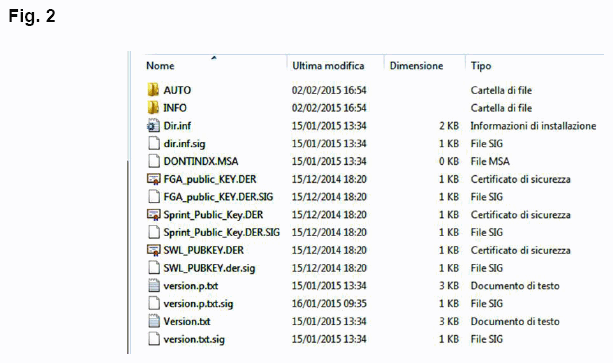Select the FGA_public_KEY.DER file name
The height and width of the screenshot is (363, 613).
click(210, 179)
